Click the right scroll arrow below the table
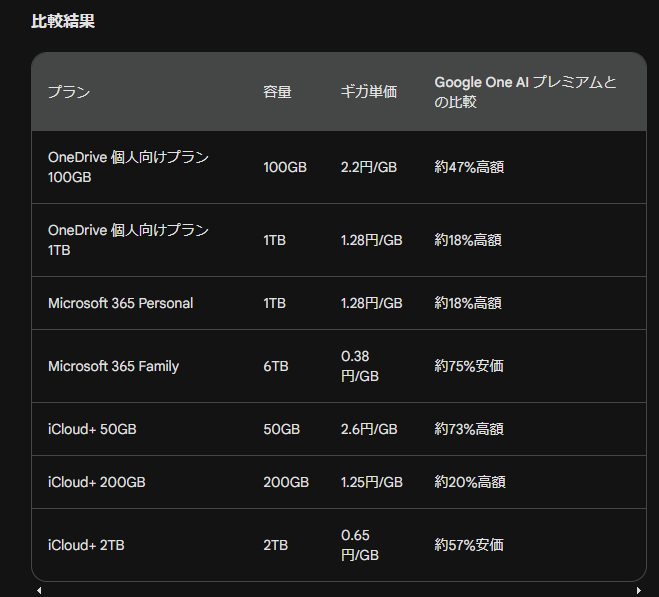 pos(638,590)
